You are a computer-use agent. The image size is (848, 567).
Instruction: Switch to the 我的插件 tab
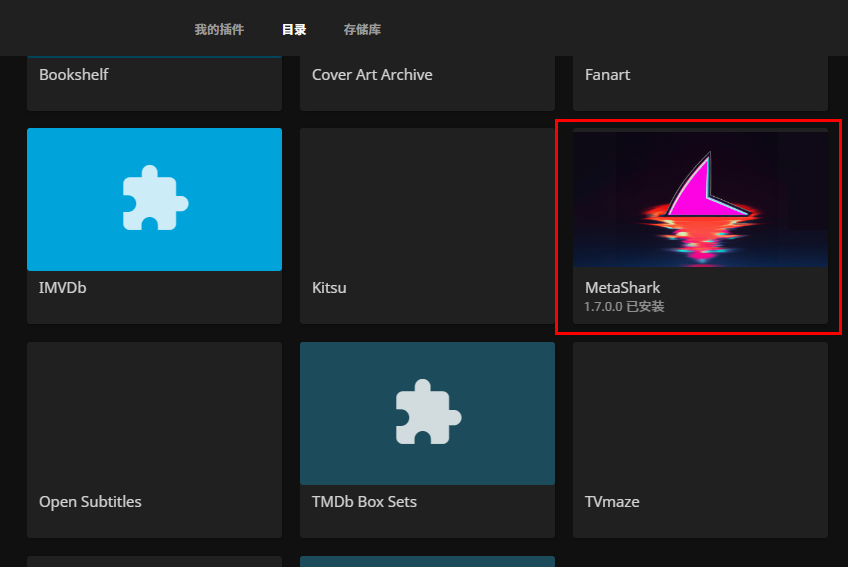[x=219, y=30]
